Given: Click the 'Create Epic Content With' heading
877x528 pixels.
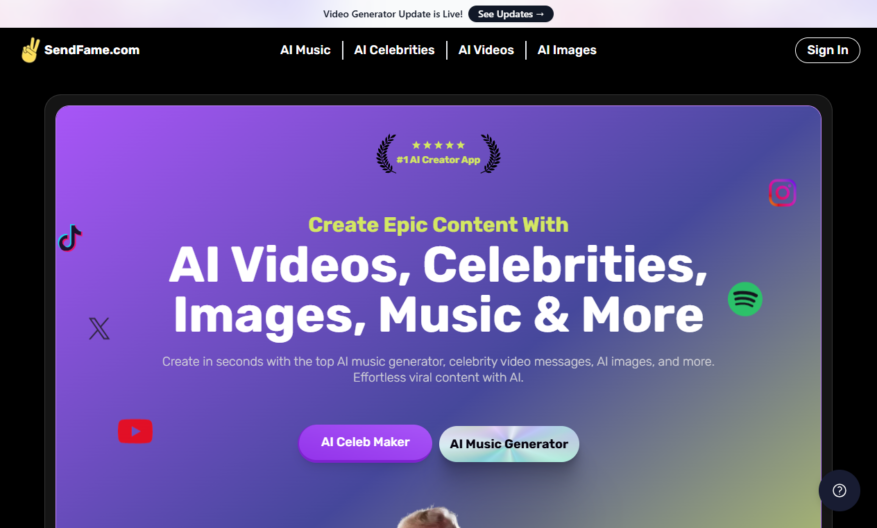Looking at the screenshot, I should tap(438, 225).
